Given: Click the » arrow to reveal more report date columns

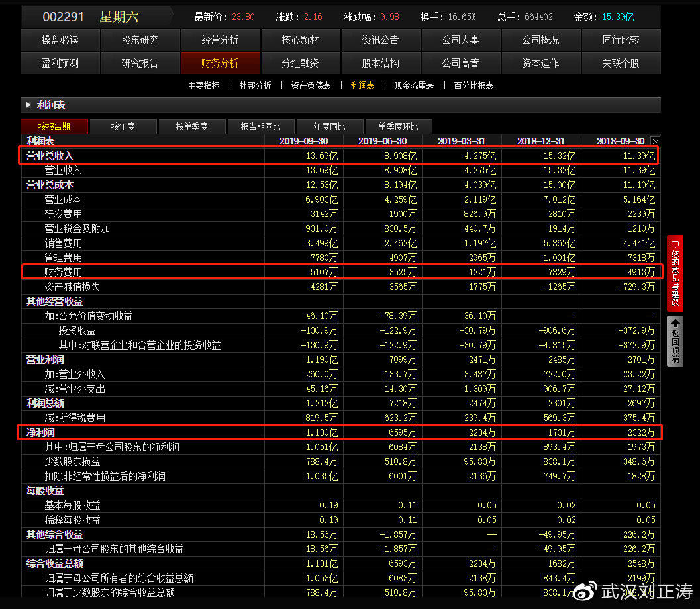Looking at the screenshot, I should [x=656, y=140].
